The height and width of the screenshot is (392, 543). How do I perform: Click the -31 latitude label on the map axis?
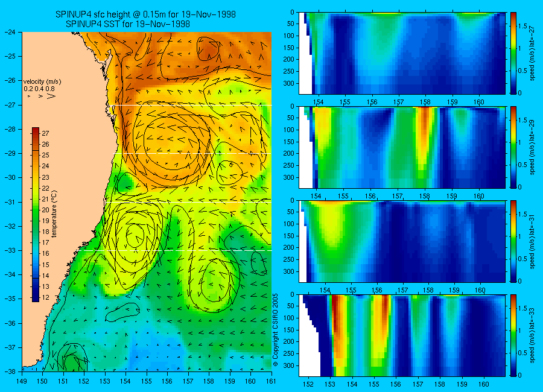click(10, 202)
